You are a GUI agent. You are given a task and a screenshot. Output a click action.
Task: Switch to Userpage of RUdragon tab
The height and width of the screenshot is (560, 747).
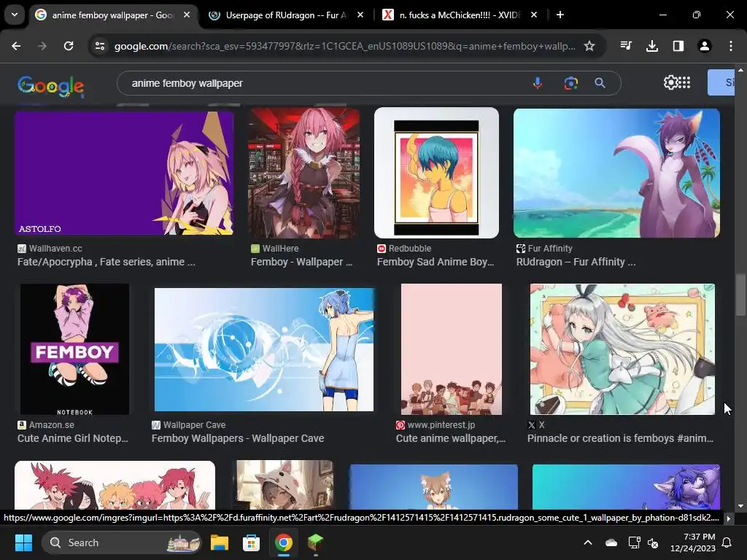[x=286, y=15]
